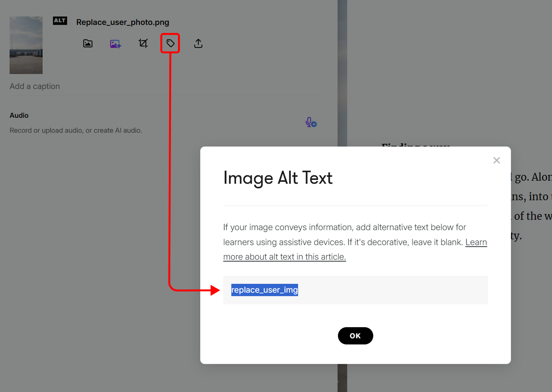Close the Image Alt Text dialog

[496, 160]
